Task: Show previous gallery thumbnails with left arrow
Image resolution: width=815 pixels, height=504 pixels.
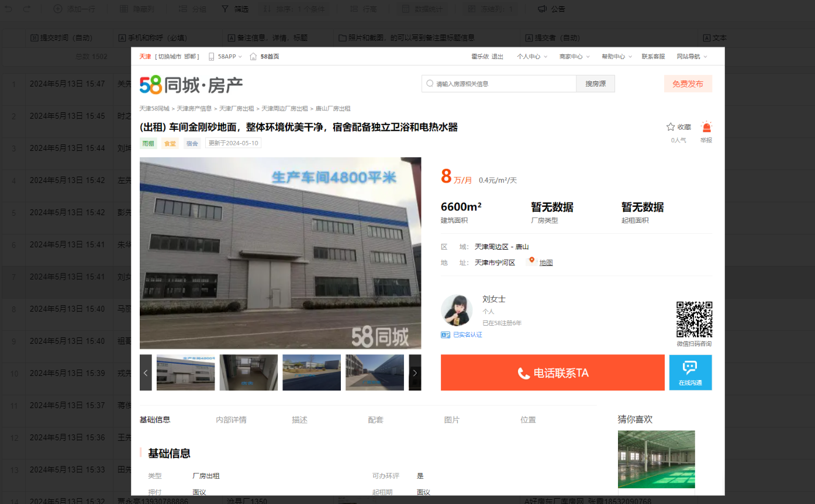Action: point(146,372)
